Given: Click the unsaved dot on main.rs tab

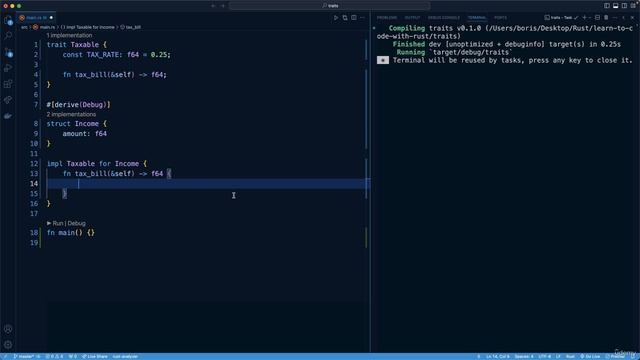Looking at the screenshot, I should point(51,18).
